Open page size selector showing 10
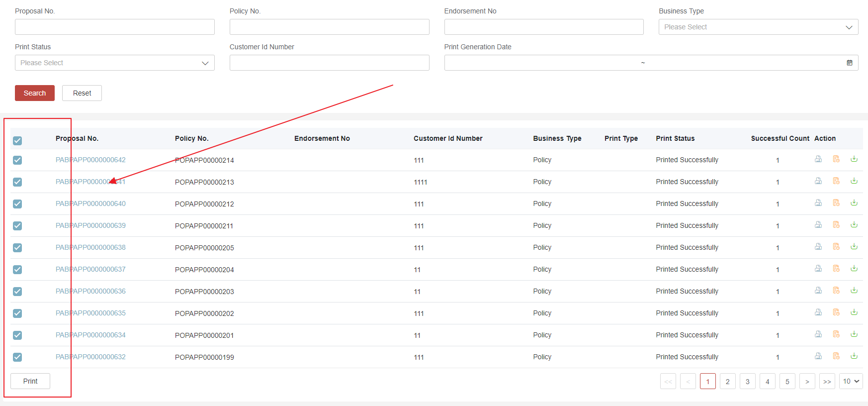 click(x=851, y=381)
